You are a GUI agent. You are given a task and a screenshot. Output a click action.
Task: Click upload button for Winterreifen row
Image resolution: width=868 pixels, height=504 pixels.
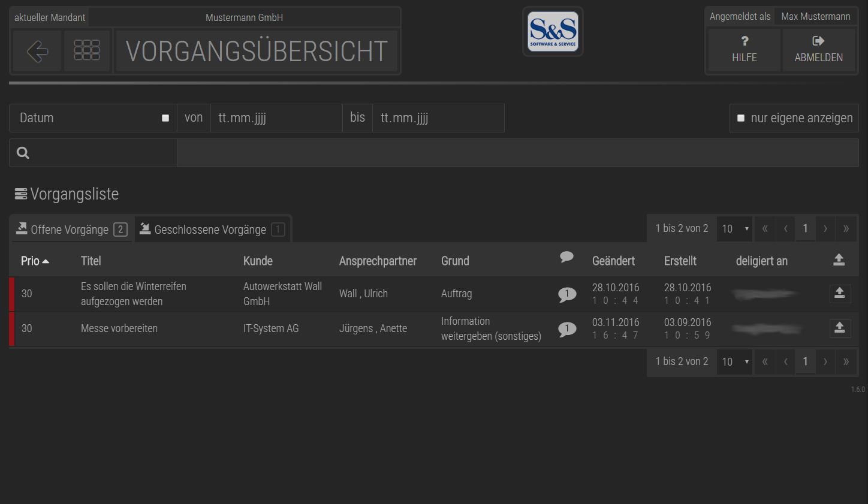click(x=840, y=293)
